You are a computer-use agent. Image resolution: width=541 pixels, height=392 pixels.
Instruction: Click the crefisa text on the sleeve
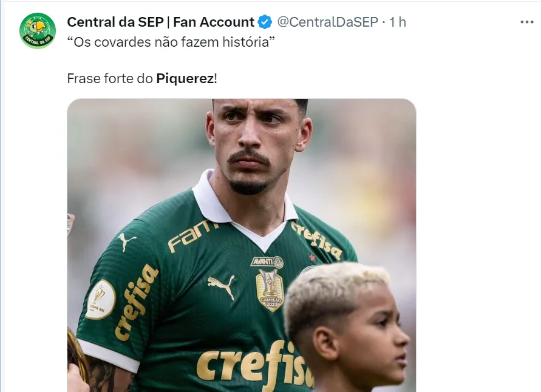[x=136, y=301]
